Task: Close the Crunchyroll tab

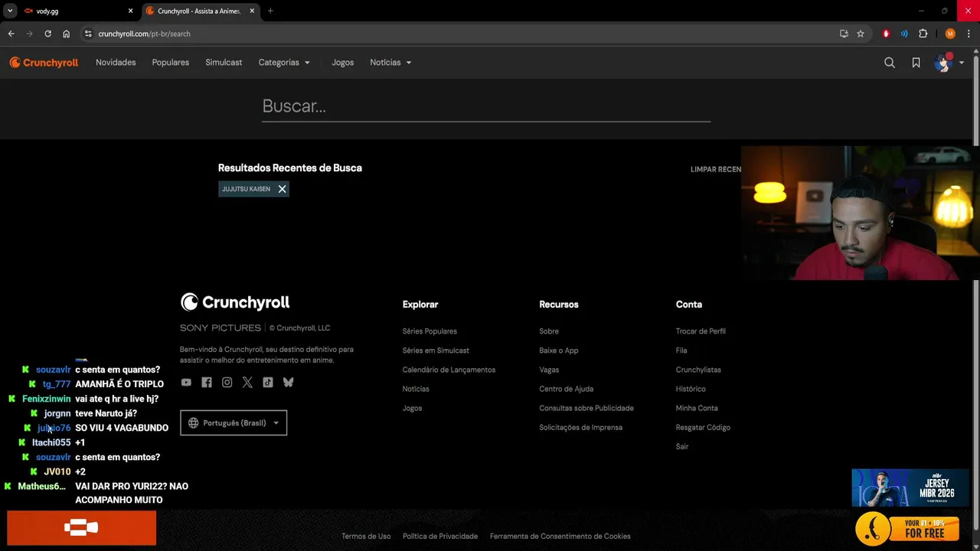Action: pos(252,11)
